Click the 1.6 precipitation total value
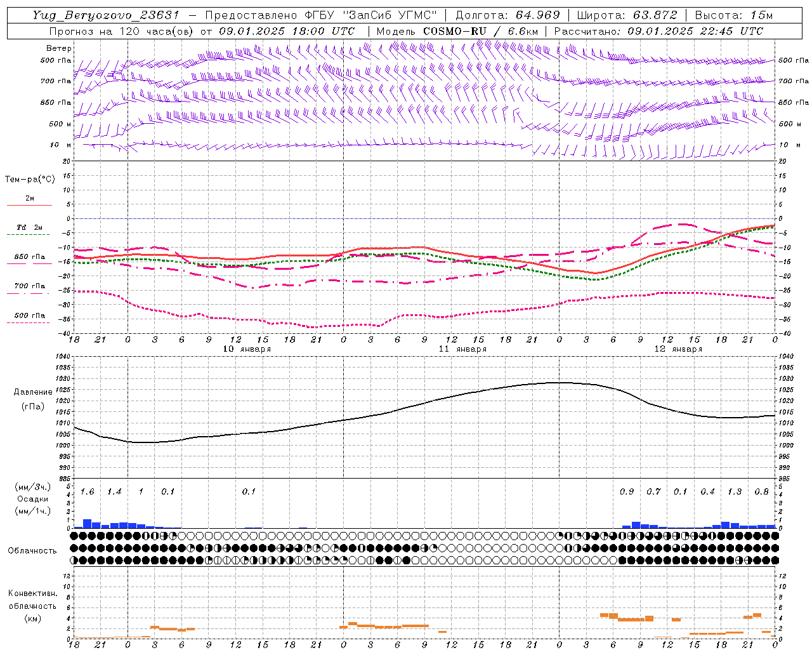Screen dimensions: 812x650 (x=88, y=492)
